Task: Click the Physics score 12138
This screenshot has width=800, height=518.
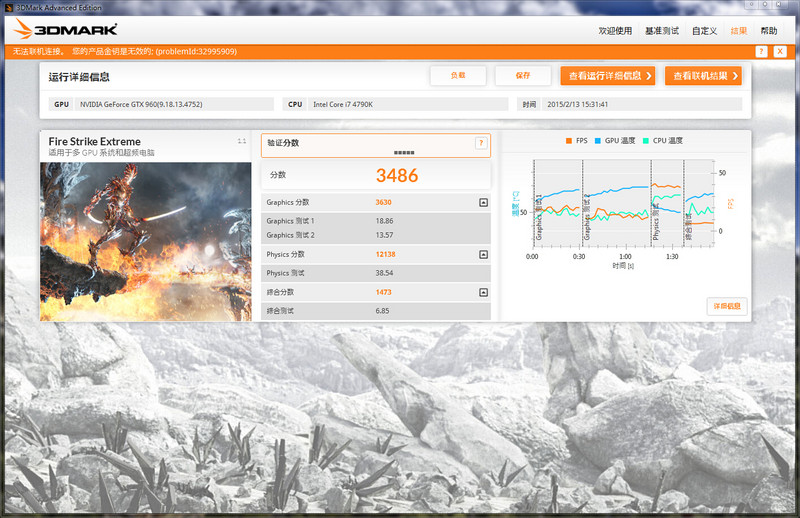Action: pos(385,254)
